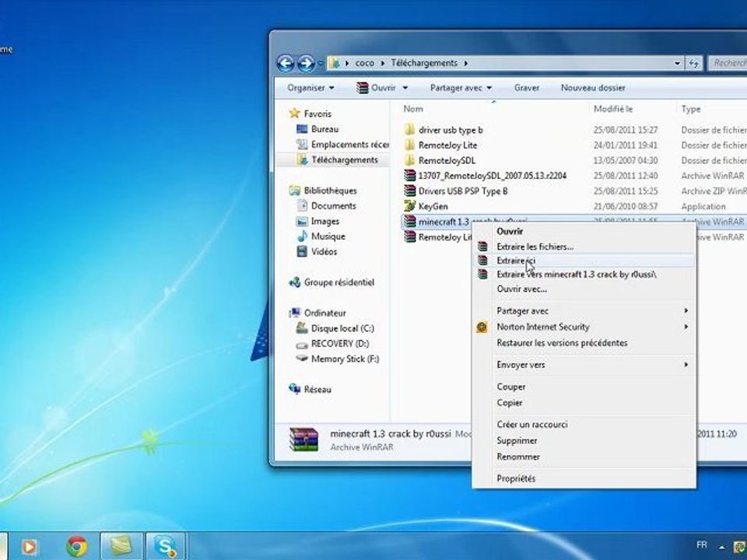Screen dimensions: 747x560
Task: Select the Favoris star icon in sidebar
Action: coord(294,114)
